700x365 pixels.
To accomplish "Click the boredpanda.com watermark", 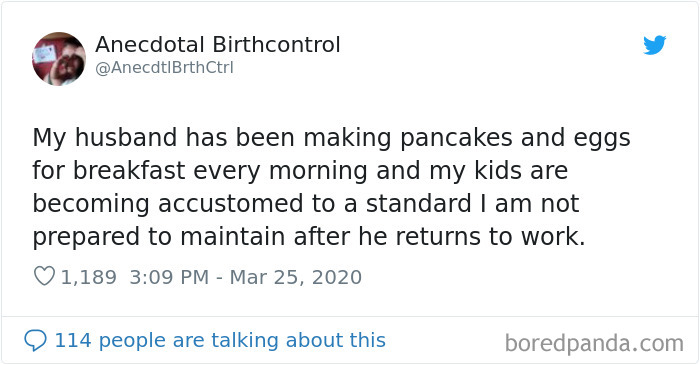I will point(594,343).
